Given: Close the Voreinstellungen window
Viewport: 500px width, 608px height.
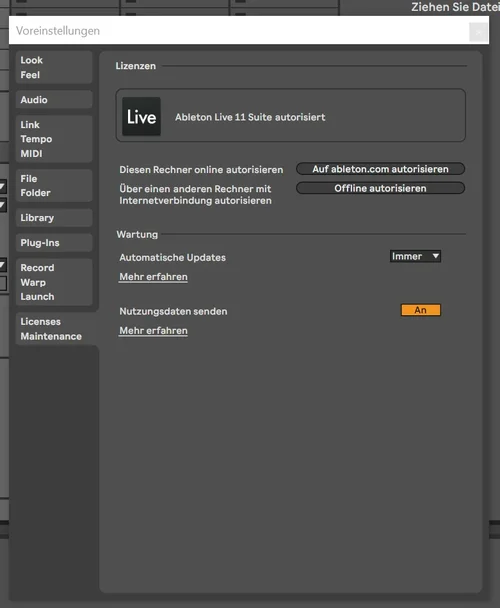Looking at the screenshot, I should coord(478,32).
